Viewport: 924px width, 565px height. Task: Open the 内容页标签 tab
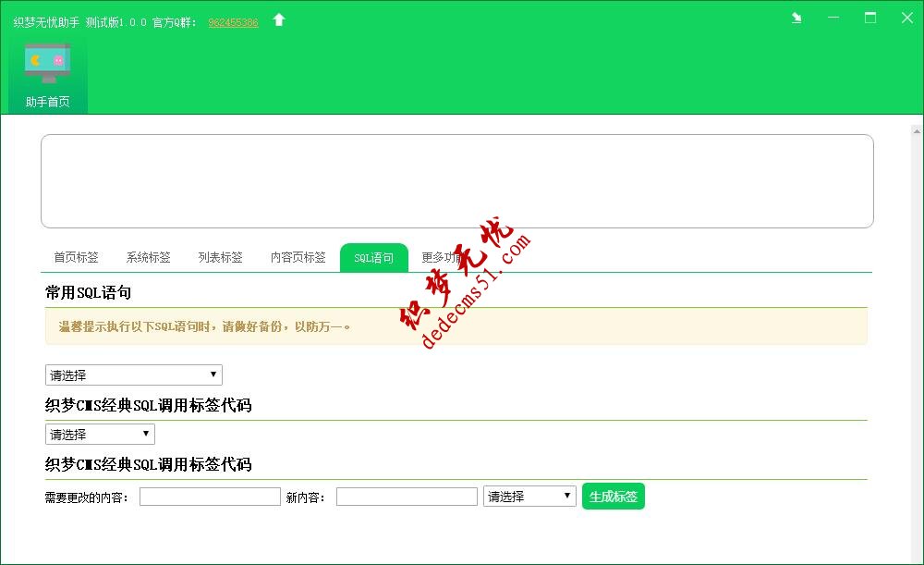[297, 257]
